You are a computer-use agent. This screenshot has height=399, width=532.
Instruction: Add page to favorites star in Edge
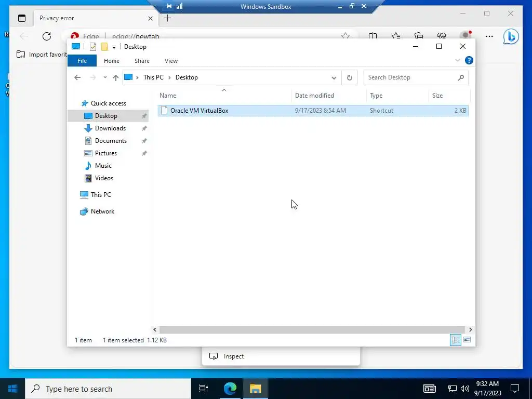coord(345,36)
